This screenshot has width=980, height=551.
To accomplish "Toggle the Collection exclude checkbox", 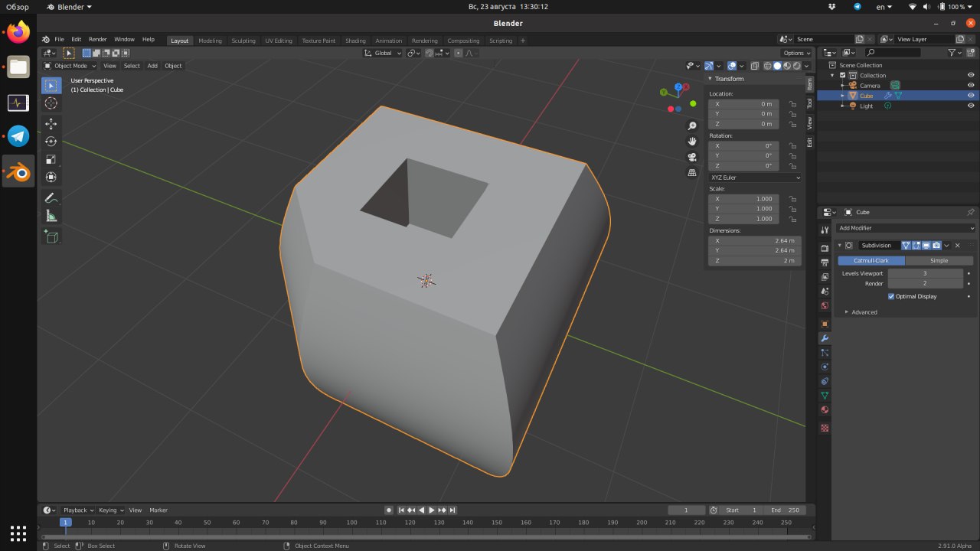I will 843,75.
